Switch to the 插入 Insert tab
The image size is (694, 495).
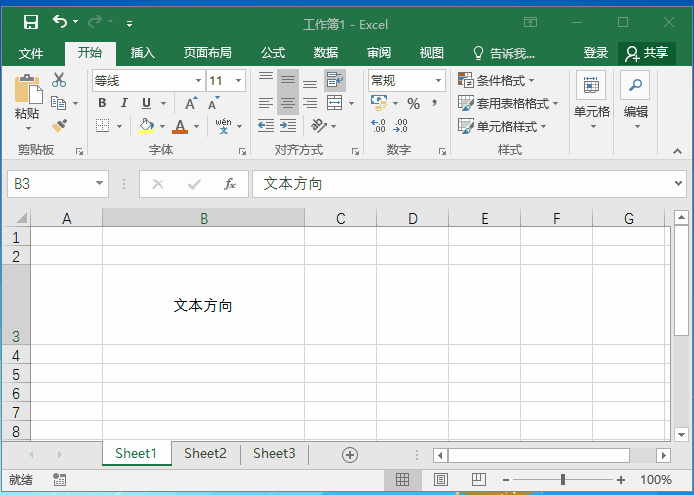pos(143,53)
